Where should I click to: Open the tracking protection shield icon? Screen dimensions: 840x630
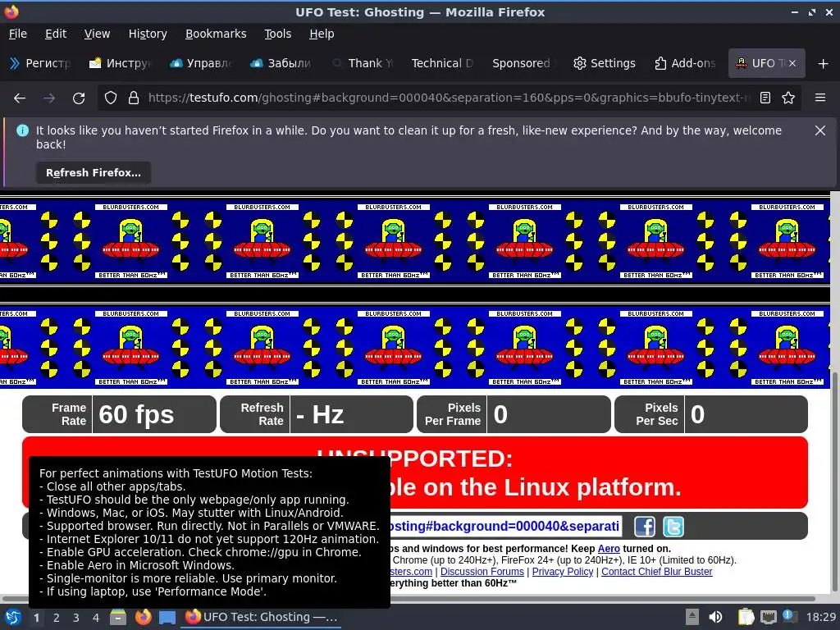pyautogui.click(x=111, y=98)
